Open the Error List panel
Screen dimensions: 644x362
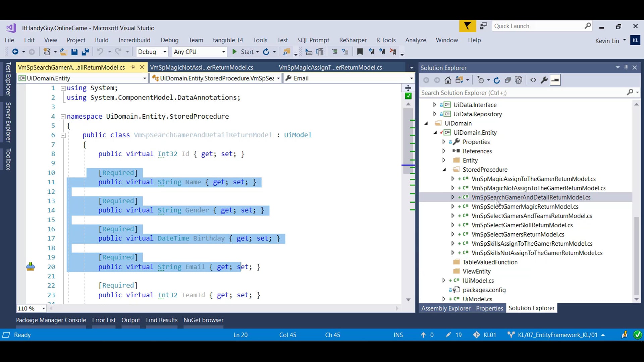click(x=104, y=320)
